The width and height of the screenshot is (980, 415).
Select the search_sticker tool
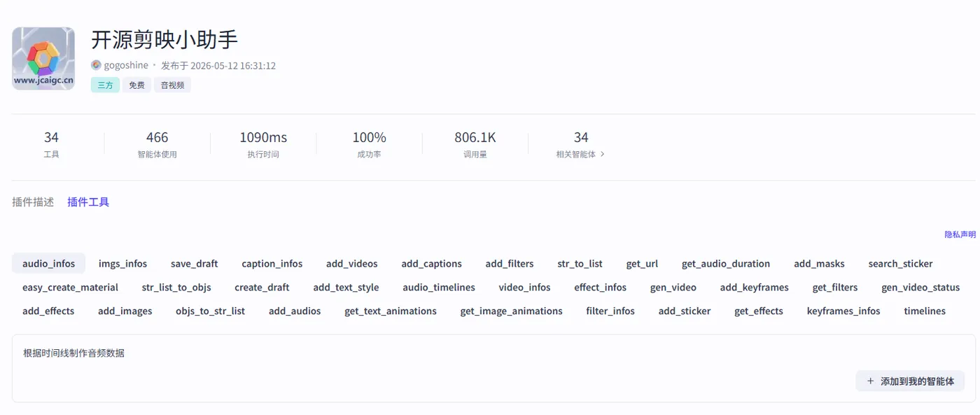coord(900,264)
